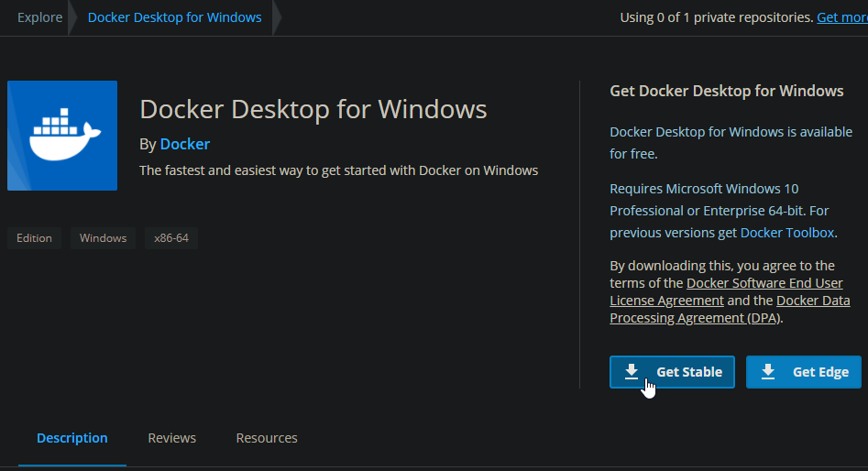Viewport: 868px width, 471px height.
Task: Click the Using 0 of 1 private repositories text
Action: pos(717,17)
